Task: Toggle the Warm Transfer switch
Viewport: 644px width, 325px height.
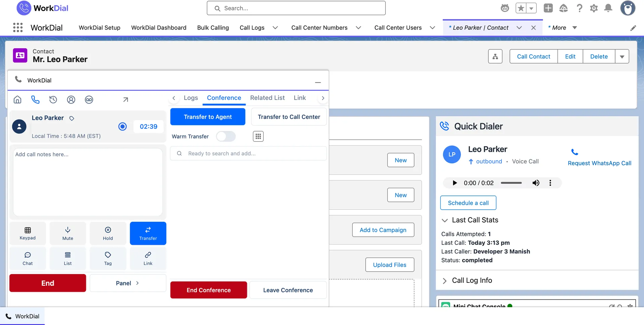Action: coord(226,136)
